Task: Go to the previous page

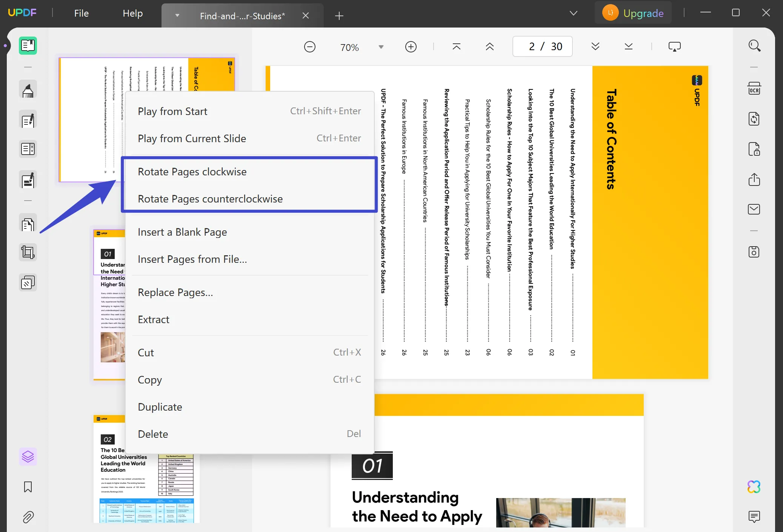Action: tap(490, 47)
